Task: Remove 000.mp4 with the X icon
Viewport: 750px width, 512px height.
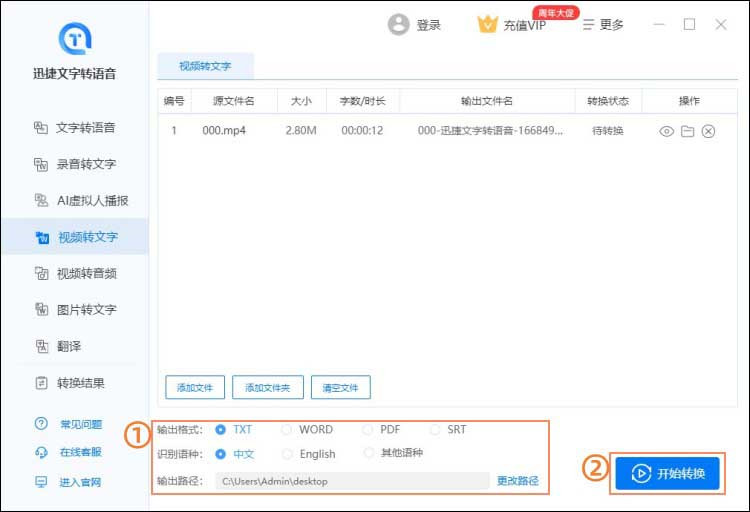Action: coord(708,131)
